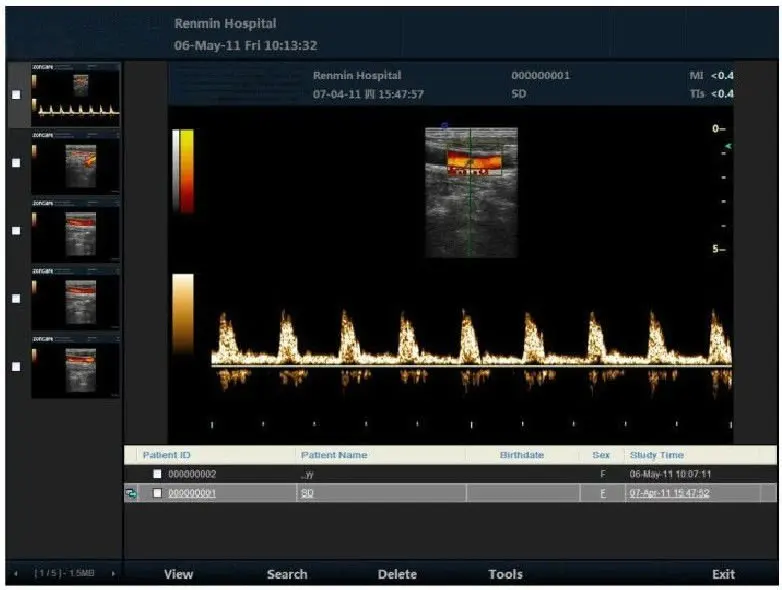
Task: Click the Delete button
Action: pyautogui.click(x=397, y=574)
